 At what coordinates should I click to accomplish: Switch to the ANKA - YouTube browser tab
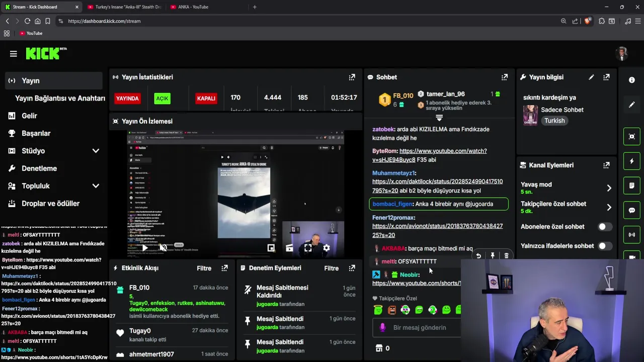(x=206, y=7)
